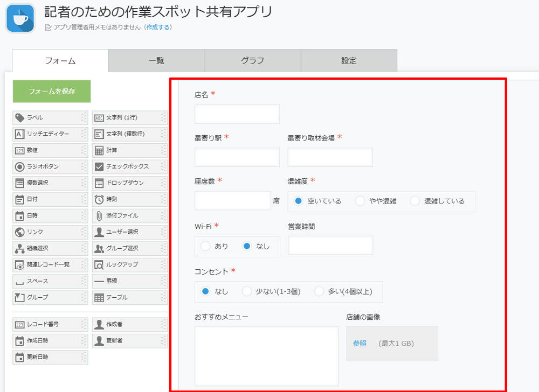
Task: Open the 設定 tab
Action: pos(349,61)
